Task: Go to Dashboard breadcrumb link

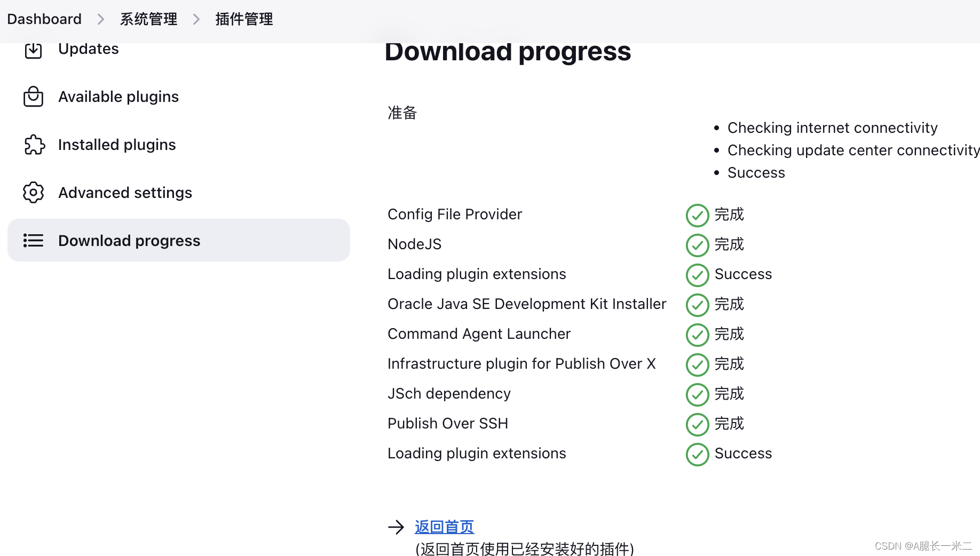Action: 44,19
